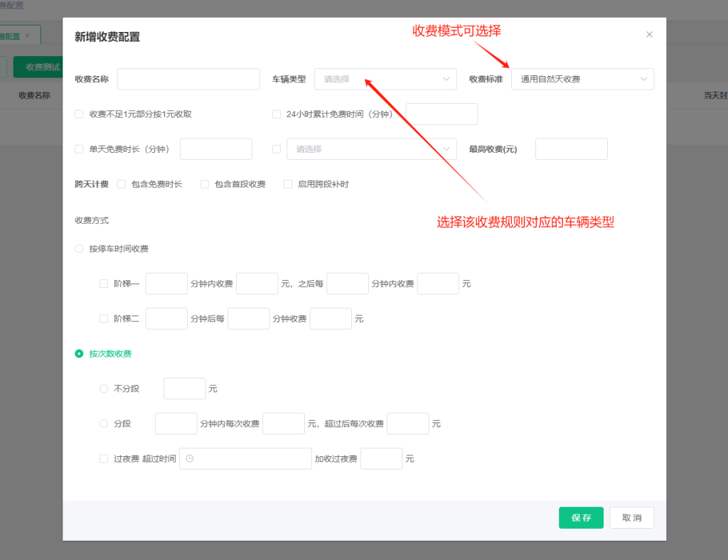Select 按停车时间收费 radio button
The image size is (728, 560).
pos(79,249)
